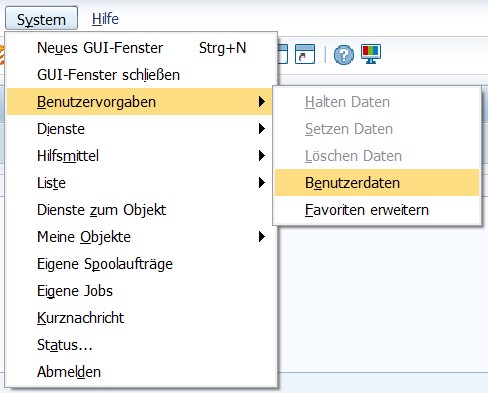Open the Hilfe menu
The height and width of the screenshot is (393, 488).
click(105, 19)
